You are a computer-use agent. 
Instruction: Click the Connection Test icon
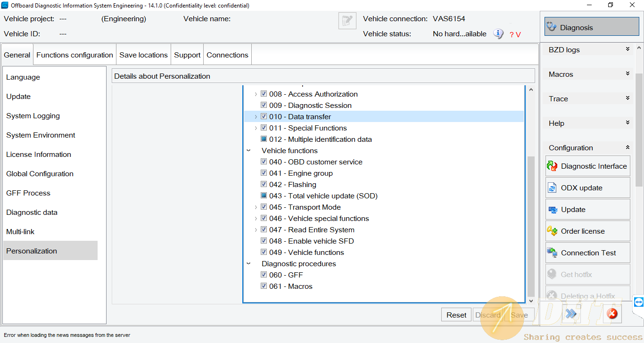coord(552,253)
